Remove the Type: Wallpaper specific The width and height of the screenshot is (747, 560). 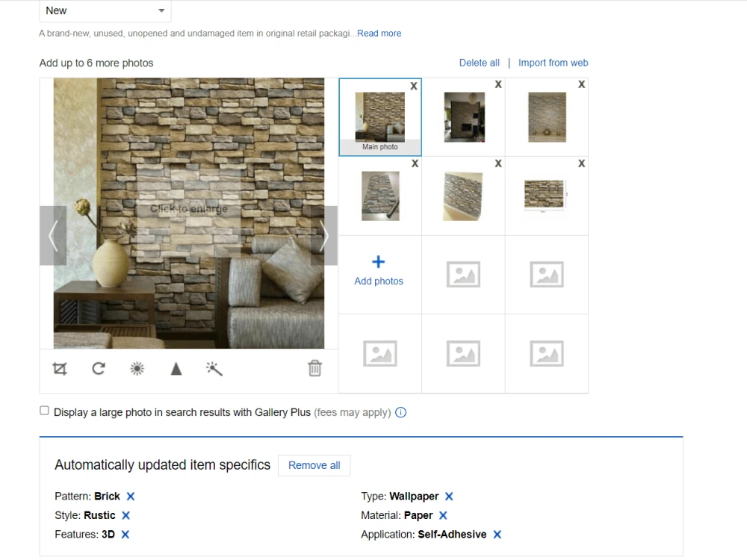pos(449,497)
